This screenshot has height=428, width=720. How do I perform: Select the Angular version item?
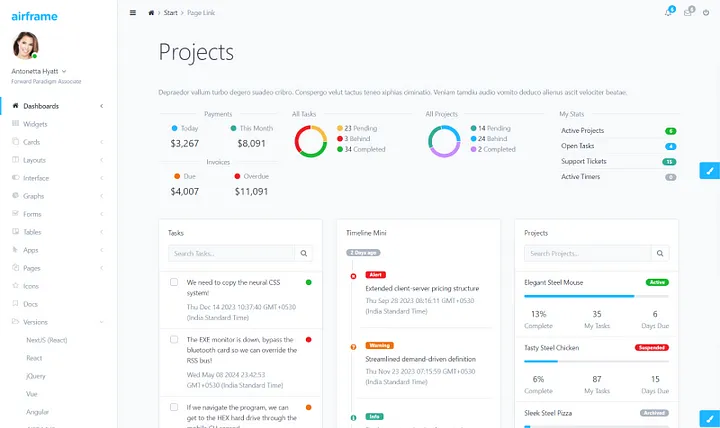pos(37,412)
